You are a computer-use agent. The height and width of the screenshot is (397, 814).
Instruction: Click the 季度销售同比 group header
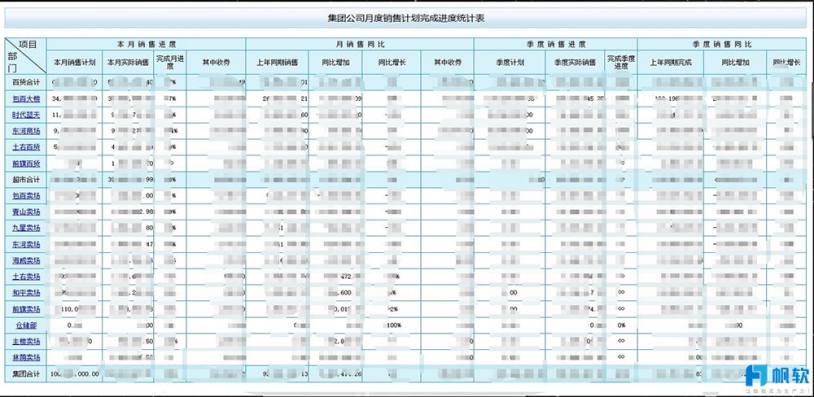[x=722, y=45]
